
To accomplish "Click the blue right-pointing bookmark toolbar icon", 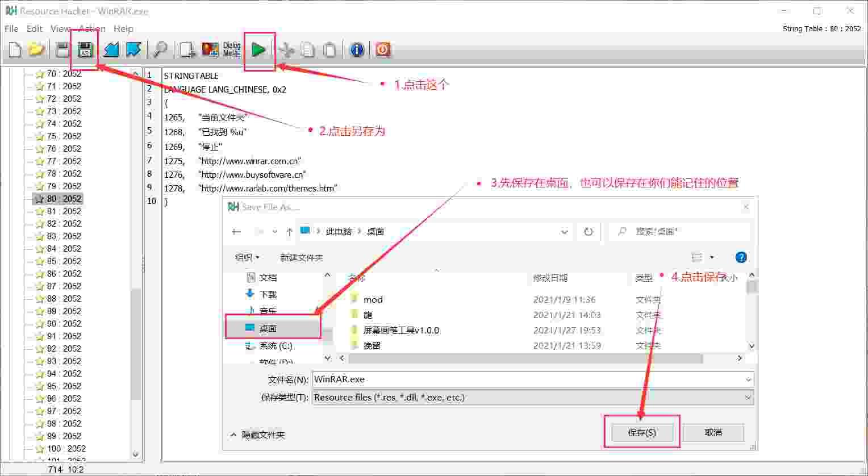I will (133, 50).
